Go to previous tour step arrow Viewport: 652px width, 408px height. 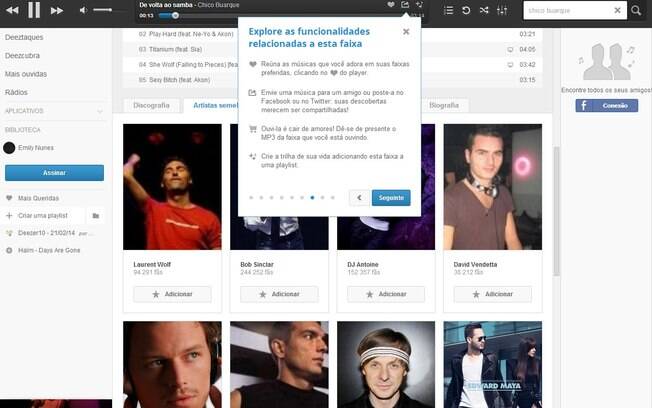pos(359,198)
